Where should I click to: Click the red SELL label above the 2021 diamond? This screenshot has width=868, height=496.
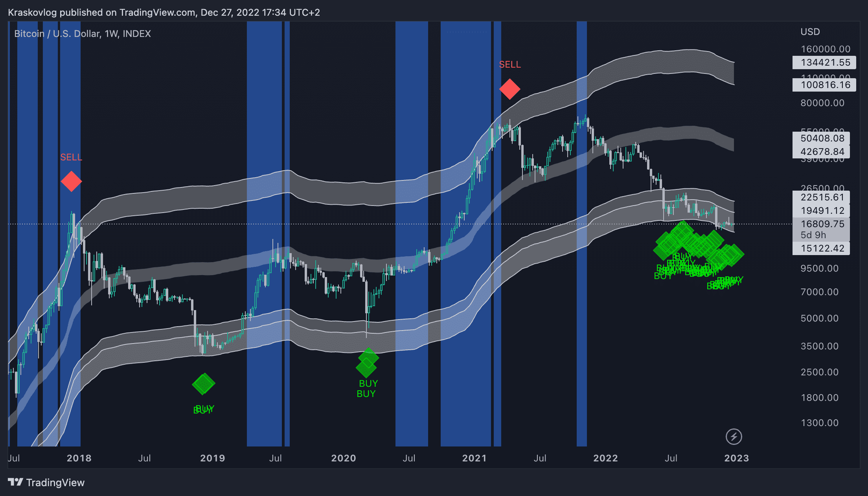510,64
